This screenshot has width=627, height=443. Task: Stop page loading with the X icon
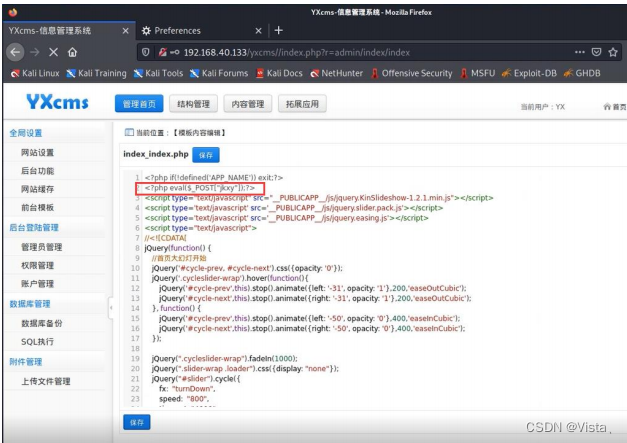click(54, 52)
